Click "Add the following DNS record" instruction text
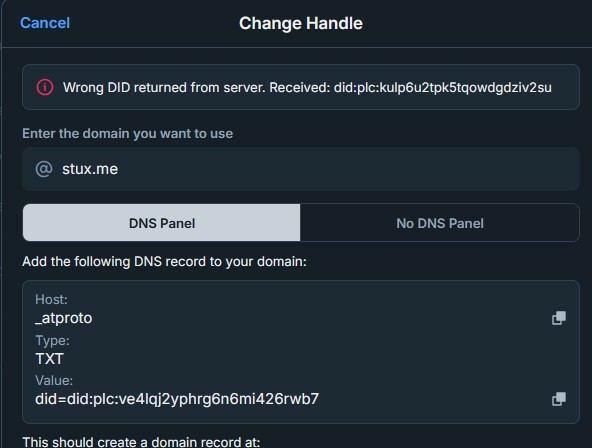592x448 pixels. point(165,261)
